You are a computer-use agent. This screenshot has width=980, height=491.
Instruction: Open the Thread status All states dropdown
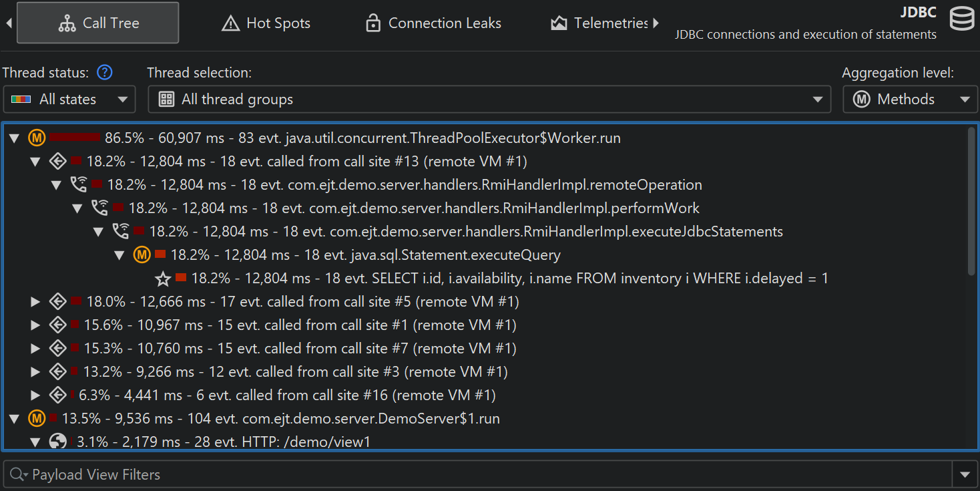click(69, 100)
